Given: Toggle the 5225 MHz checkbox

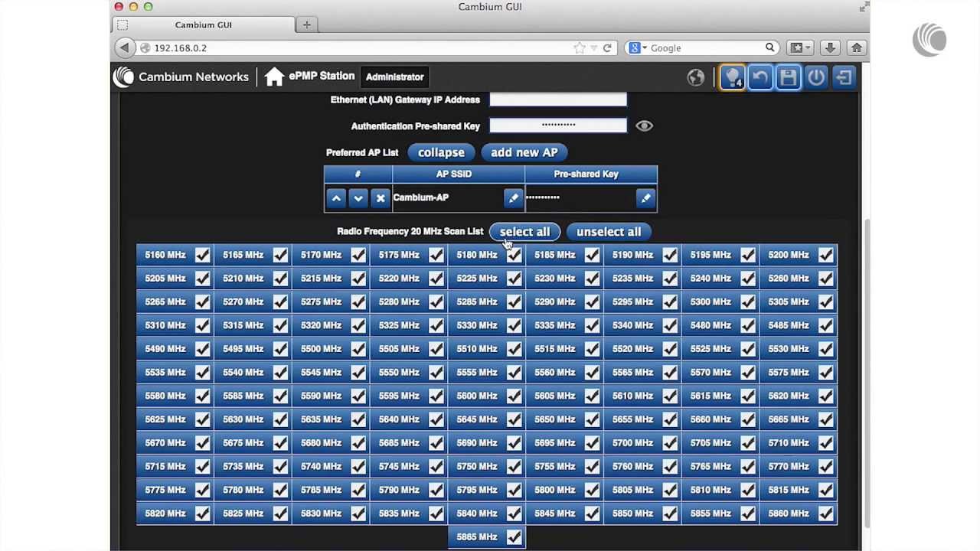Looking at the screenshot, I should (x=514, y=279).
